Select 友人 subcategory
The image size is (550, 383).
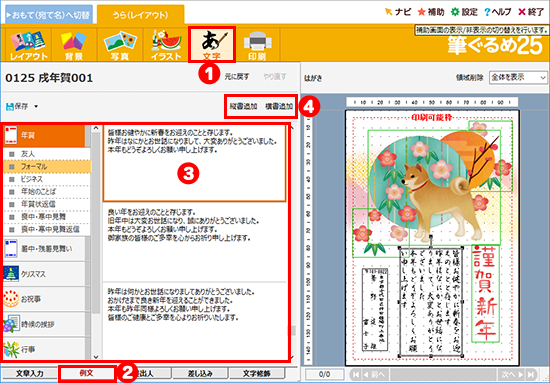click(47, 154)
